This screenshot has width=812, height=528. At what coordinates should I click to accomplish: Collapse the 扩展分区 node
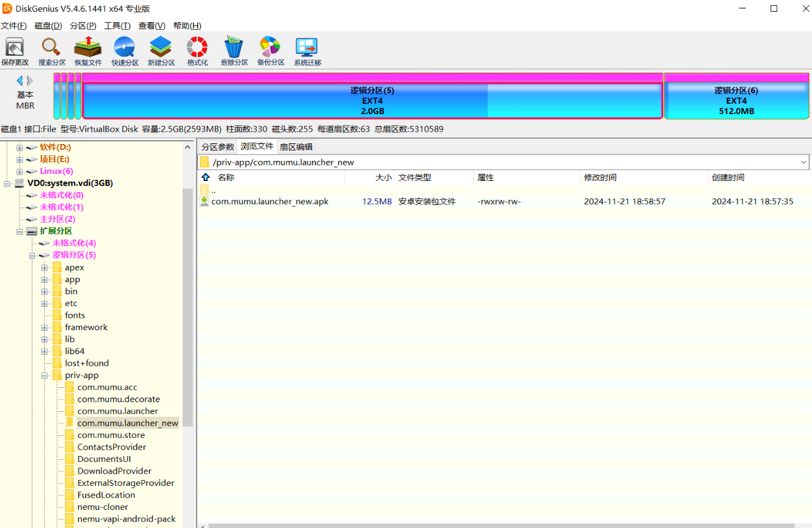[x=19, y=231]
